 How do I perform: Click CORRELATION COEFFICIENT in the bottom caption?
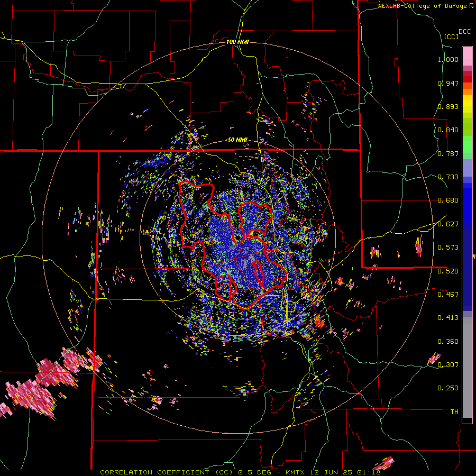(x=154, y=472)
